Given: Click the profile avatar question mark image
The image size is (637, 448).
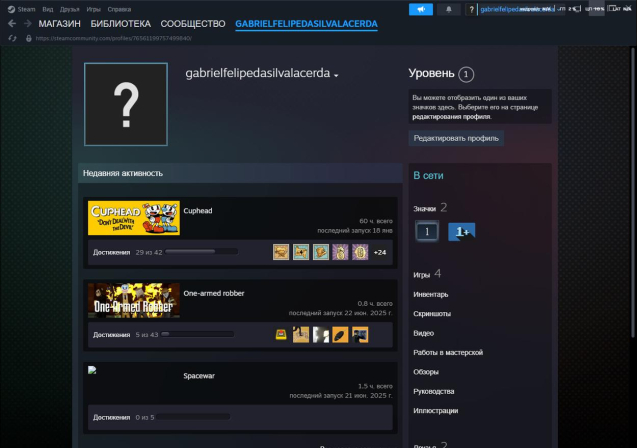Looking at the screenshot, I should tap(126, 103).
